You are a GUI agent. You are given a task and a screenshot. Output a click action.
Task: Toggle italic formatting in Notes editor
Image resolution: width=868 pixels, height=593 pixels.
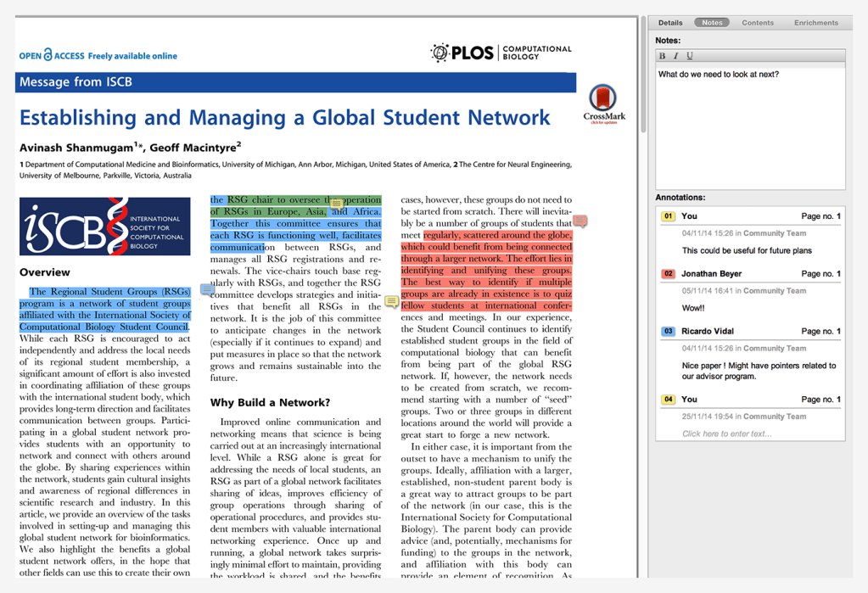tap(675, 56)
